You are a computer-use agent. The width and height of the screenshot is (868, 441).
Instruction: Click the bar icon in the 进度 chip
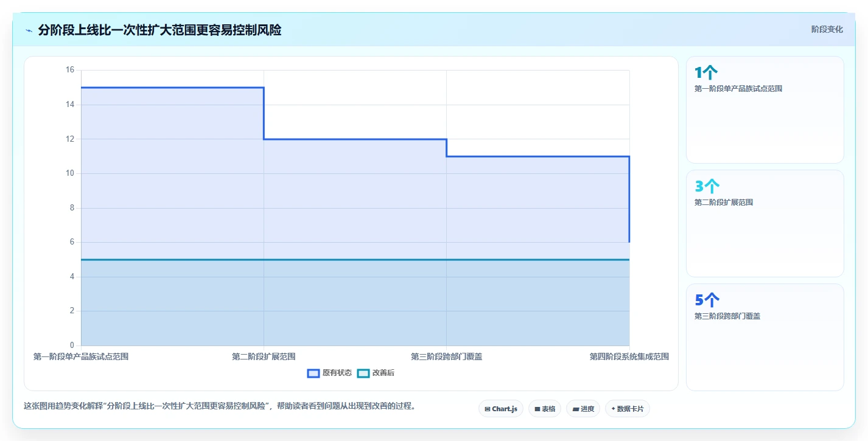point(576,409)
